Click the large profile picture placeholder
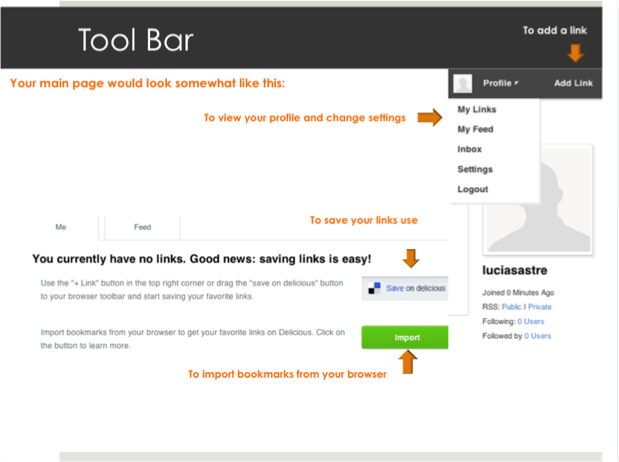619x462 pixels. pos(538,201)
